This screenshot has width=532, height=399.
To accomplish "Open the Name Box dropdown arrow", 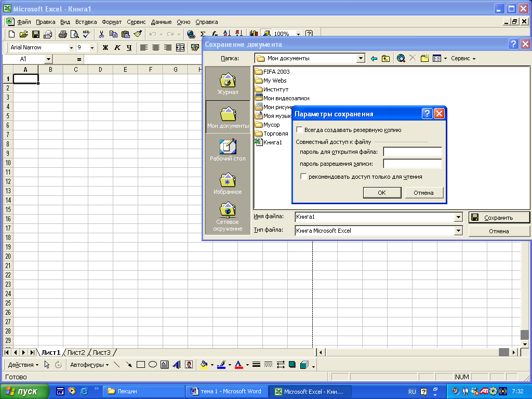I will pyautogui.click(x=48, y=59).
